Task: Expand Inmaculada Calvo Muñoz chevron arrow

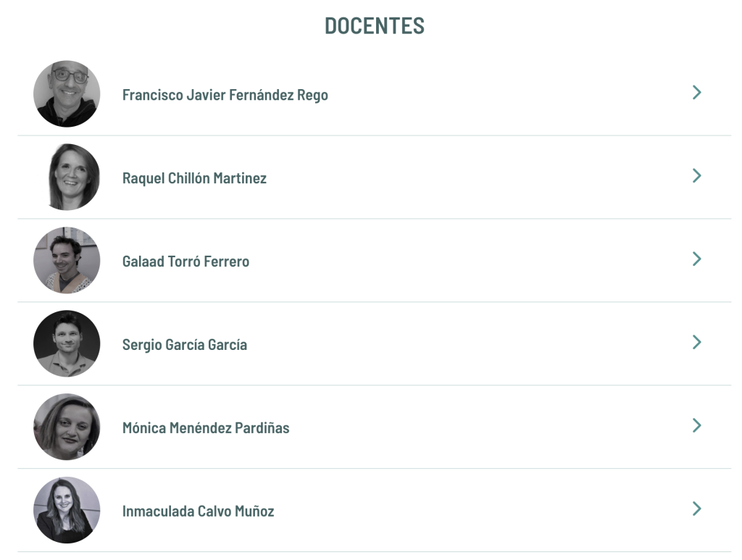Action: (696, 509)
